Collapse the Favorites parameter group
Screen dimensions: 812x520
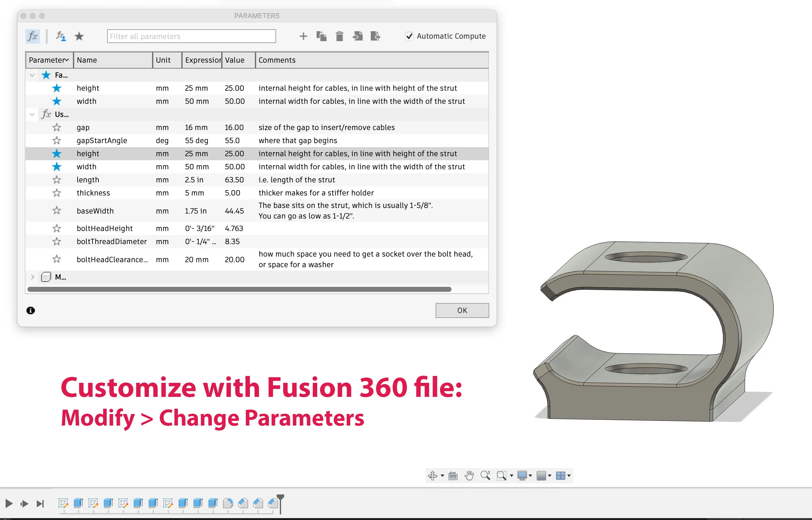click(x=32, y=75)
